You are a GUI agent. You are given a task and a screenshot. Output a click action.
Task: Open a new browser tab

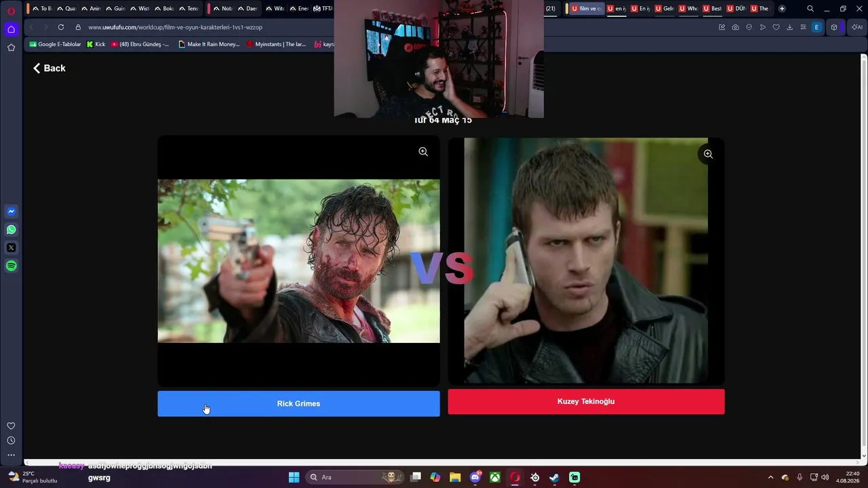pyautogui.click(x=782, y=9)
